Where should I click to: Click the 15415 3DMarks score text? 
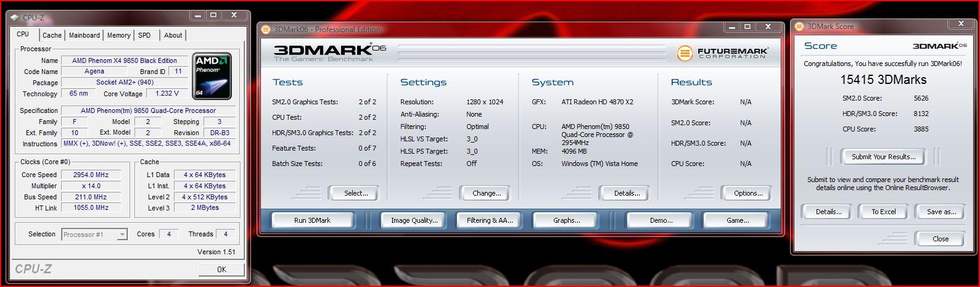coord(883,80)
